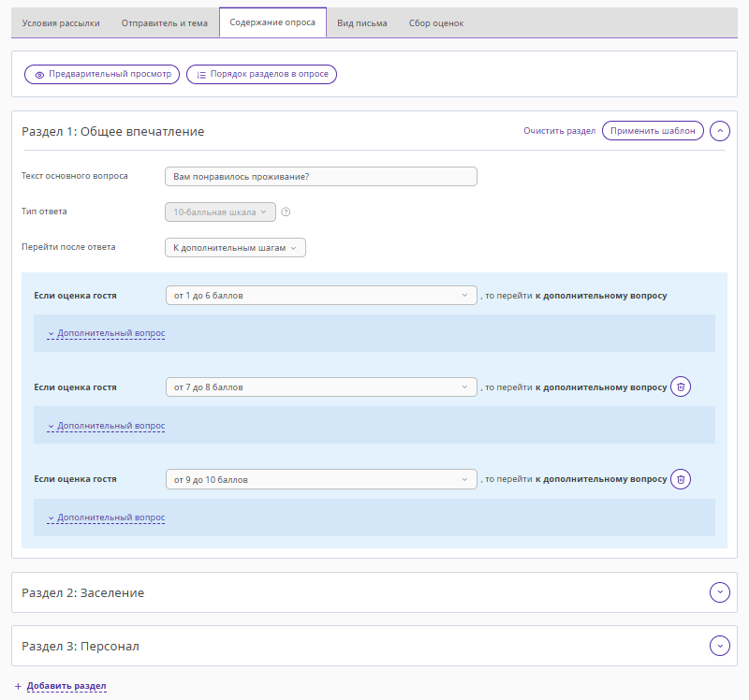Expand Раздел 2: Заселение section
The height and width of the screenshot is (700, 749).
(719, 592)
